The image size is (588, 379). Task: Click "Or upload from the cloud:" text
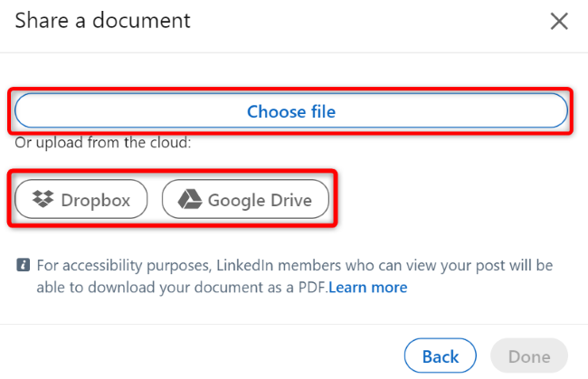[103, 143]
